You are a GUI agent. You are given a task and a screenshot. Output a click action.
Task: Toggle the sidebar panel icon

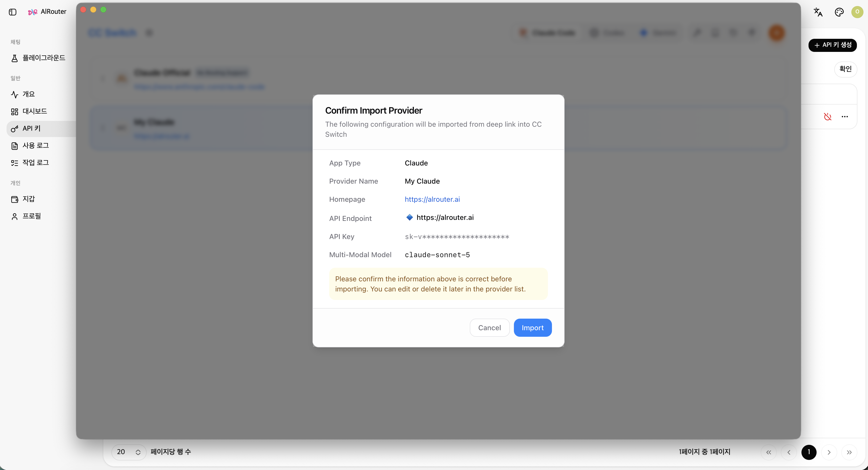click(12, 12)
